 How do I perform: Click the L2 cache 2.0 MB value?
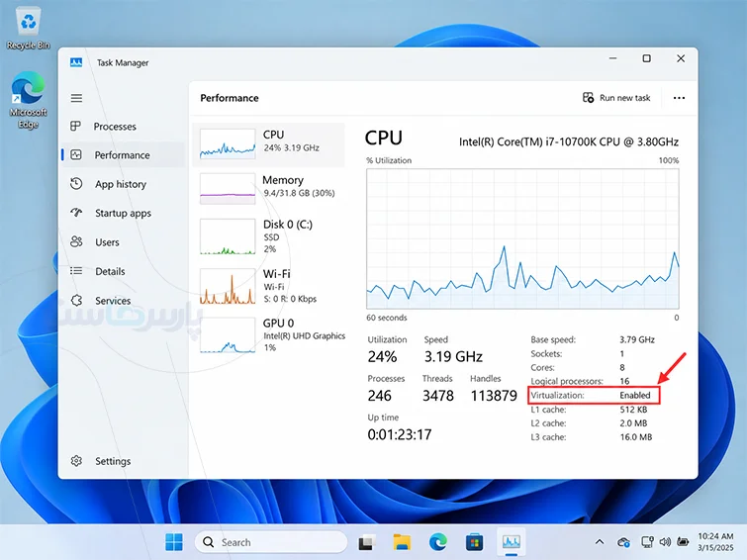(x=632, y=423)
